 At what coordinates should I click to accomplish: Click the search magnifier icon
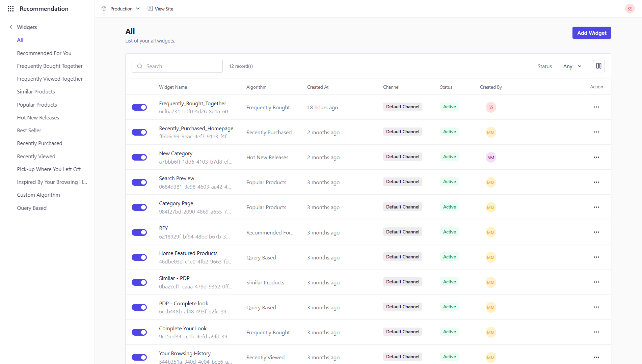139,66
